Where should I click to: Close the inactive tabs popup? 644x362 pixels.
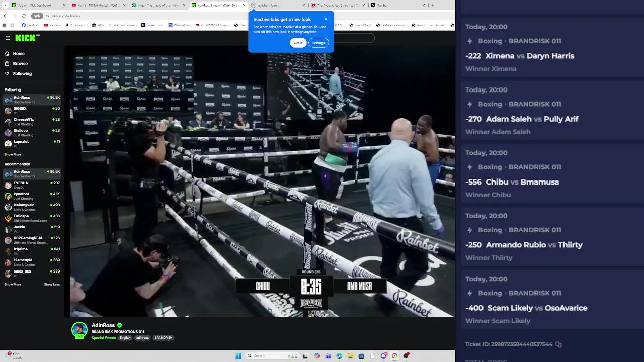point(326,19)
